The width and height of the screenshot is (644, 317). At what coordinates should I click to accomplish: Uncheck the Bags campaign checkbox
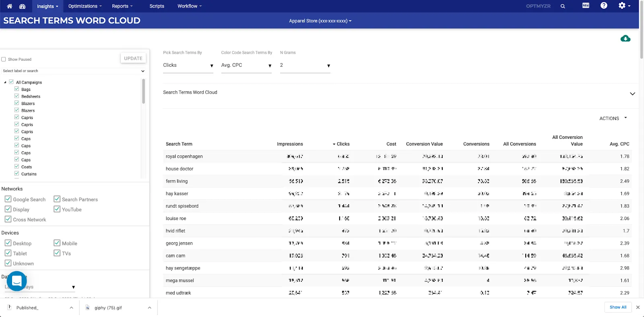pyautogui.click(x=17, y=89)
